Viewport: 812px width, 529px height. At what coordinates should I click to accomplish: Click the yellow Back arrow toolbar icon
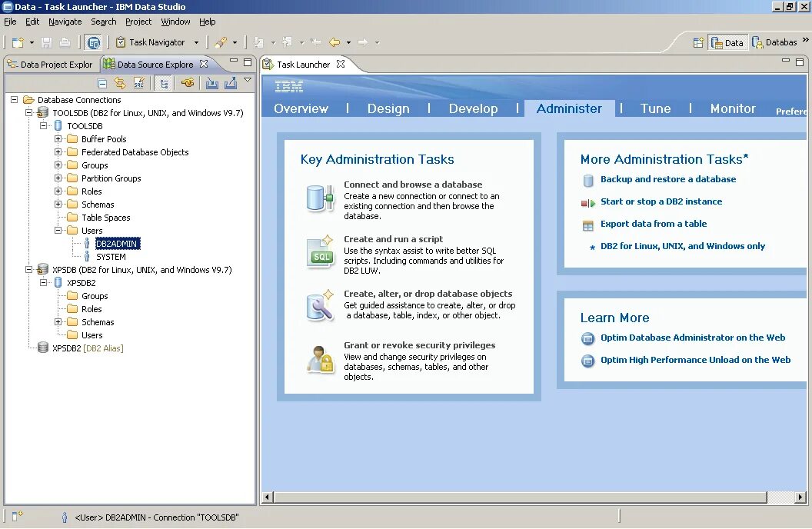click(334, 42)
